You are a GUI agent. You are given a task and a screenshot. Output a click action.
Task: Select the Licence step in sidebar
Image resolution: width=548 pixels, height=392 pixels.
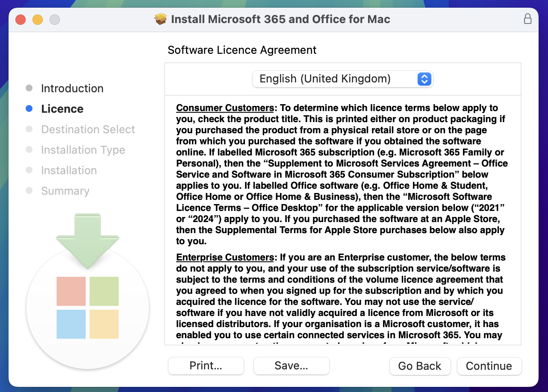coord(62,109)
